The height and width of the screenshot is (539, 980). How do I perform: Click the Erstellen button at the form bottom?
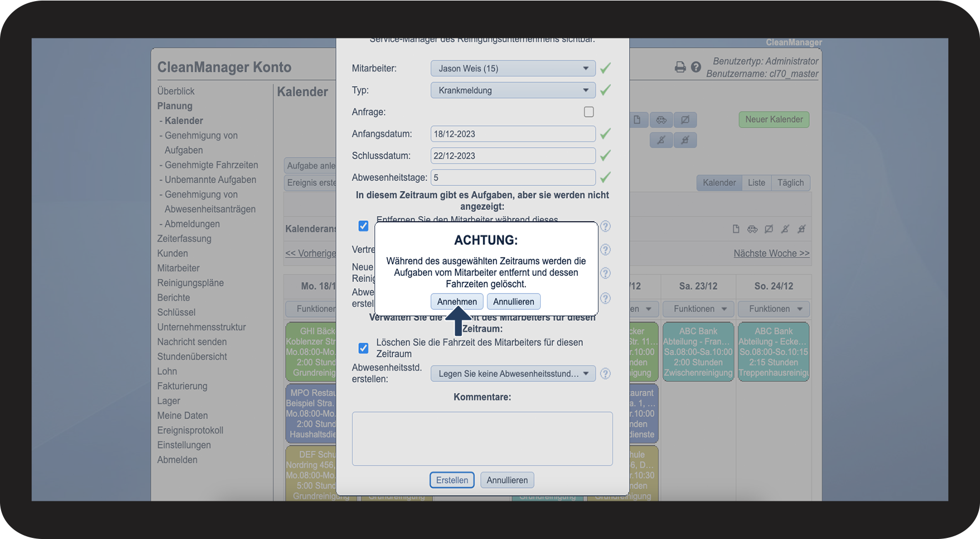[452, 480]
